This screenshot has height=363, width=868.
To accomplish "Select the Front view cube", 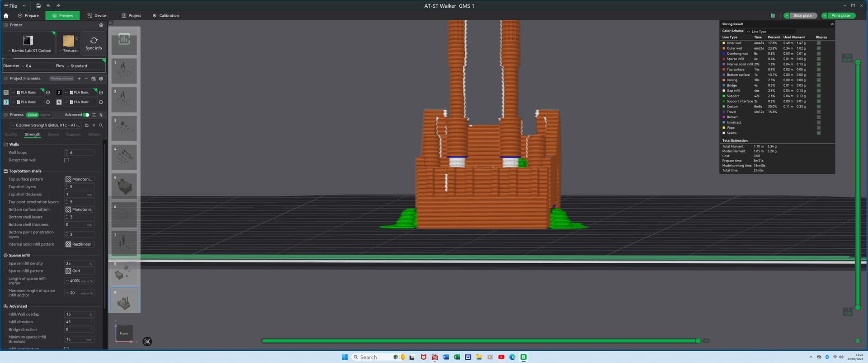I will click(x=124, y=333).
